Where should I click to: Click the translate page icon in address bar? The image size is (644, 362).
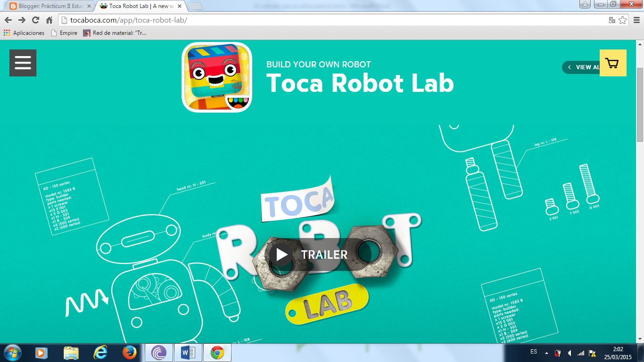[612, 20]
